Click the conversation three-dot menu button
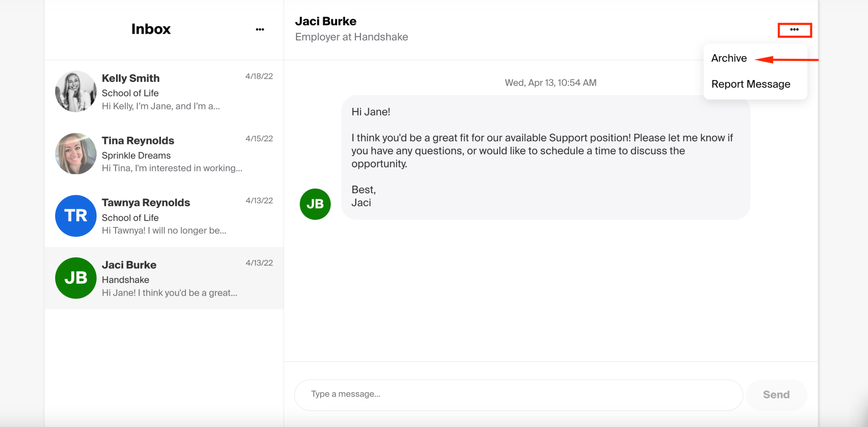Viewport: 868px width, 427px height. click(794, 30)
